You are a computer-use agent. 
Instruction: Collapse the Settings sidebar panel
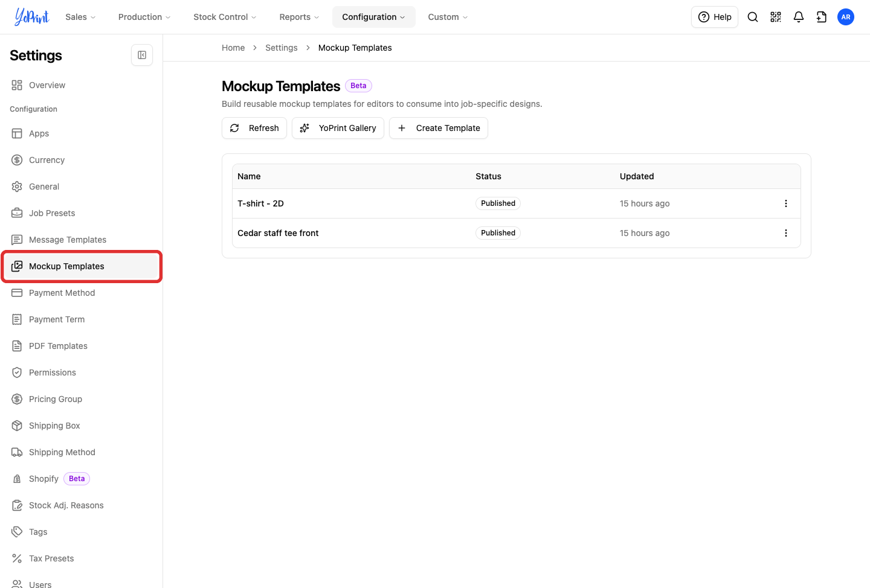[142, 55]
